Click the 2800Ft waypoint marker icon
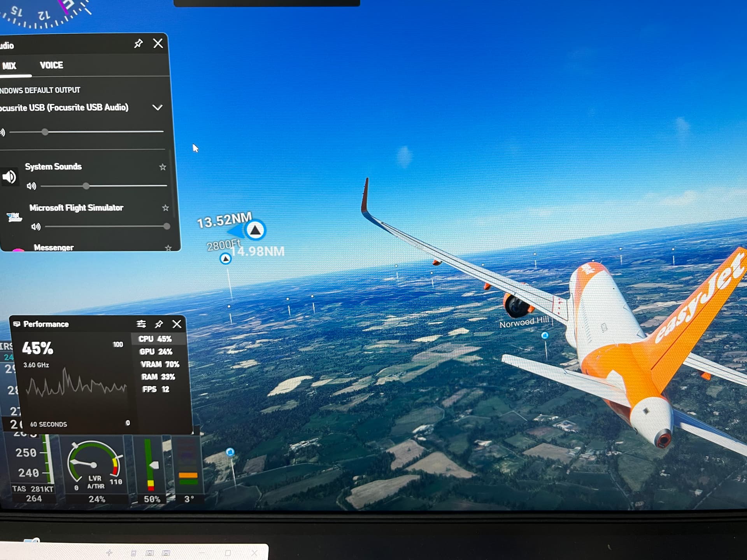Image resolution: width=747 pixels, height=560 pixels. pos(225,258)
